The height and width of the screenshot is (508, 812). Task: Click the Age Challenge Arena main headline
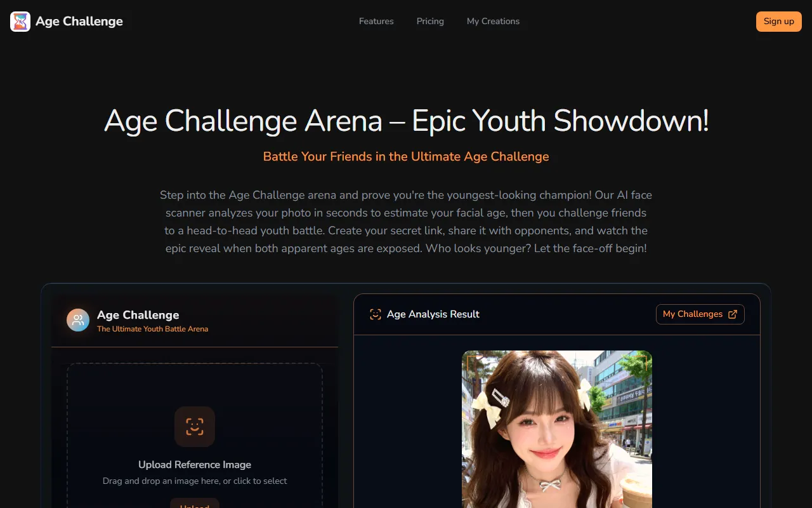click(x=406, y=121)
